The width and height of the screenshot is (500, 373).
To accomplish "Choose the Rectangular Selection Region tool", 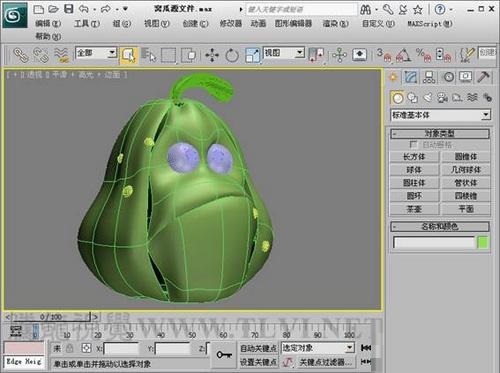I will pyautogui.click(x=168, y=55).
